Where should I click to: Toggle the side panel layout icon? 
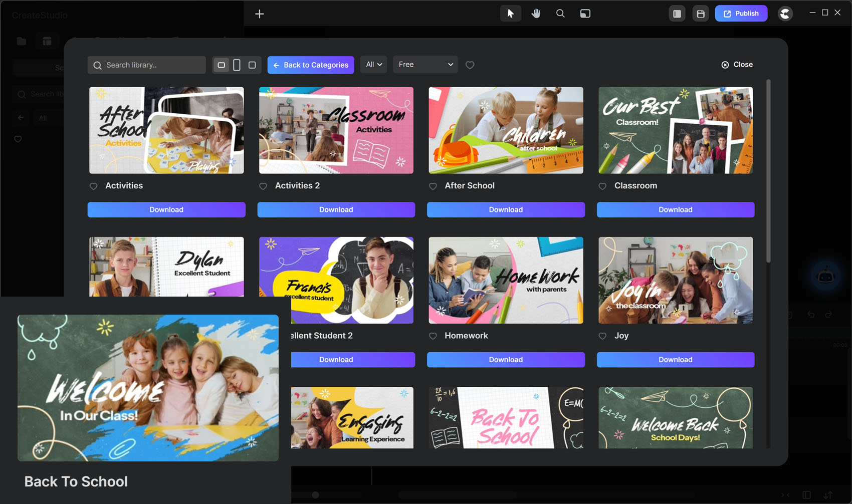coord(677,14)
